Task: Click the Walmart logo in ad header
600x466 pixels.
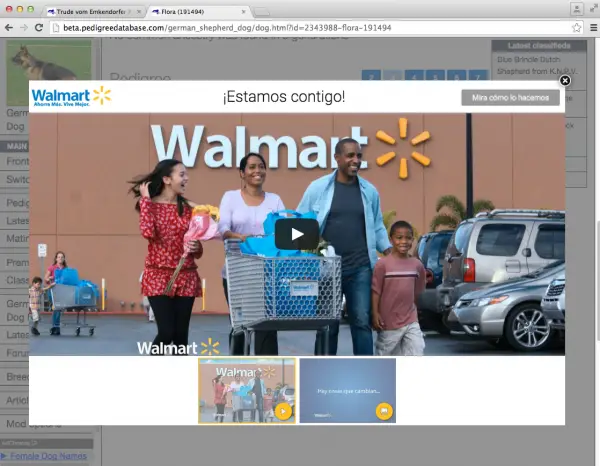Action: point(71,96)
